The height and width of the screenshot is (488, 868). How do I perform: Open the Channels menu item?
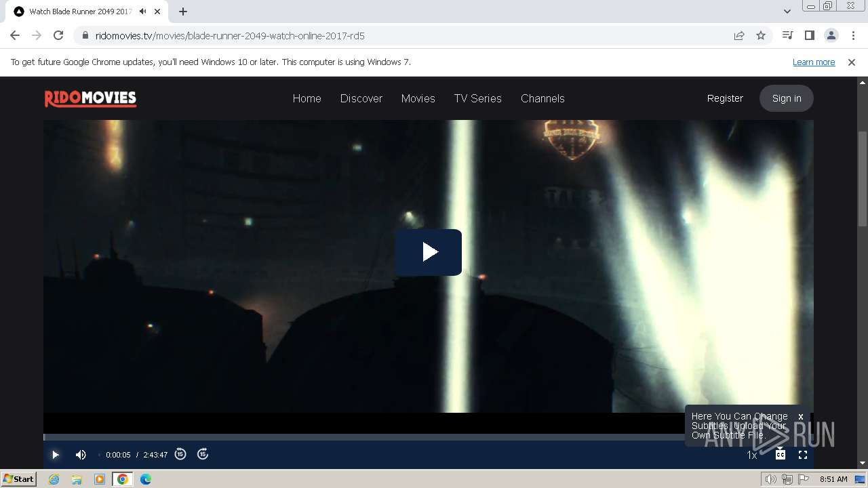click(x=542, y=98)
